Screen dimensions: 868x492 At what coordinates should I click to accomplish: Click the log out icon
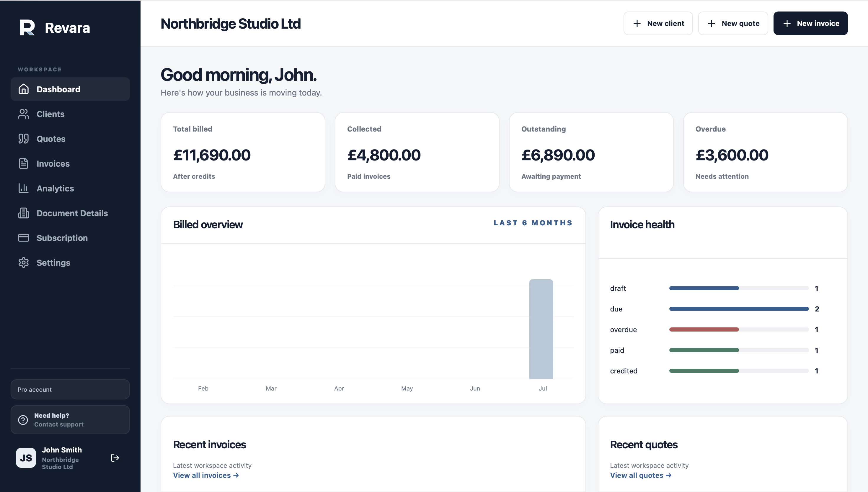click(115, 457)
